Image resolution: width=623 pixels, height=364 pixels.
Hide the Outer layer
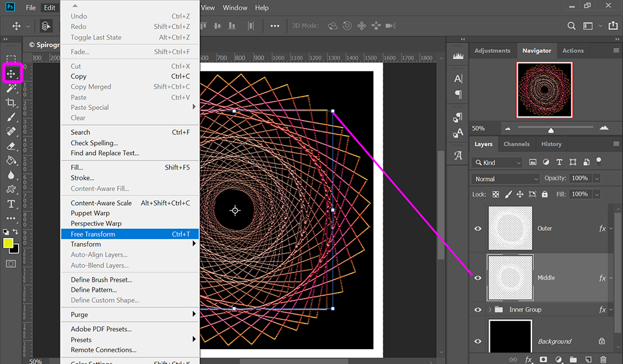478,228
